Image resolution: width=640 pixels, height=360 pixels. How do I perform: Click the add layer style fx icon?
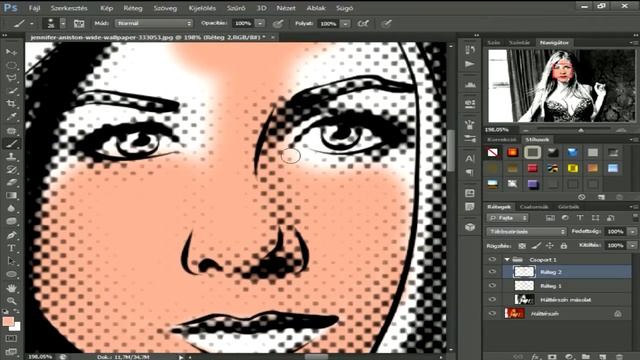(535, 356)
